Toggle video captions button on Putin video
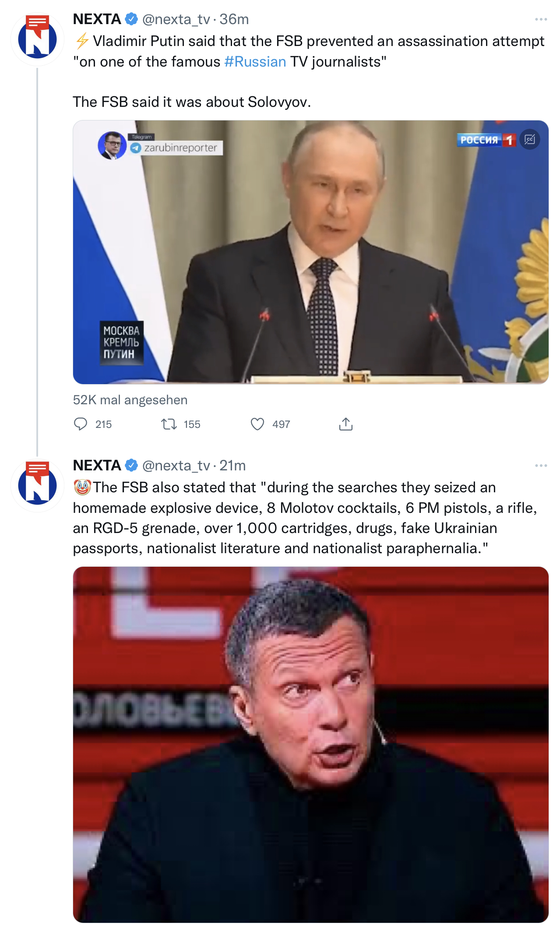 [x=530, y=140]
